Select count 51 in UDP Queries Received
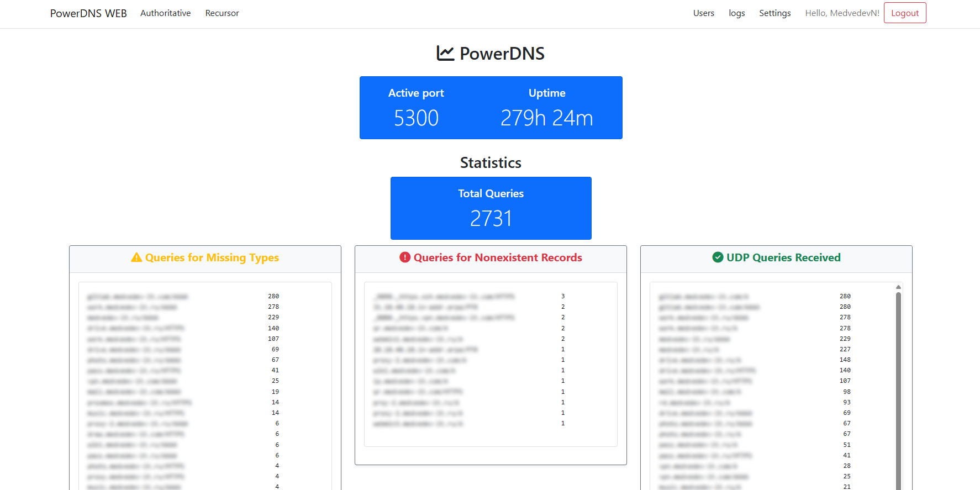The width and height of the screenshot is (980, 490). 847,445
